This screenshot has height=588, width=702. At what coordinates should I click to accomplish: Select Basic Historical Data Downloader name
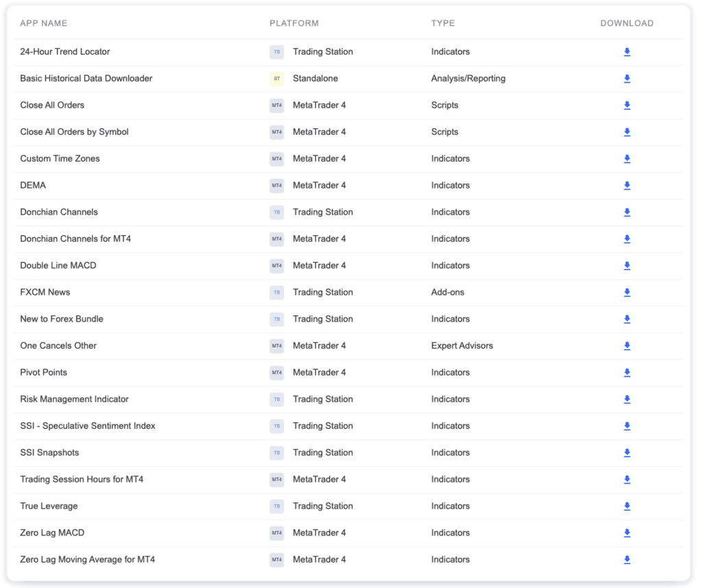[86, 78]
